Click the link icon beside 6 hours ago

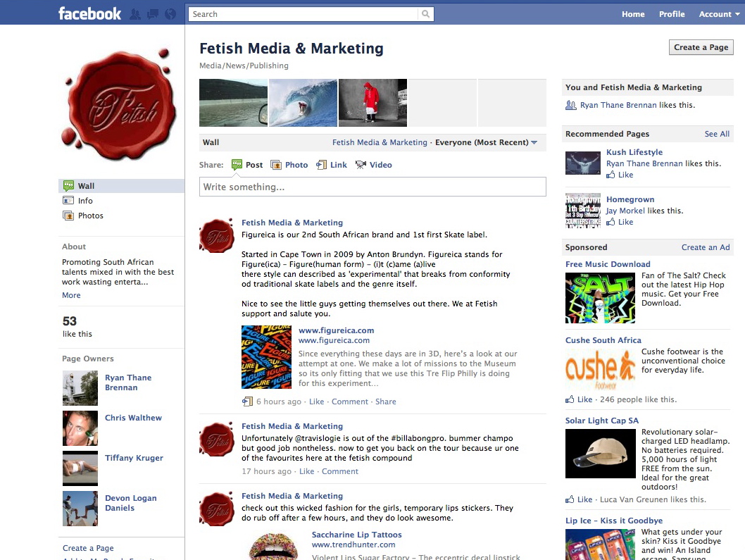[x=247, y=402]
